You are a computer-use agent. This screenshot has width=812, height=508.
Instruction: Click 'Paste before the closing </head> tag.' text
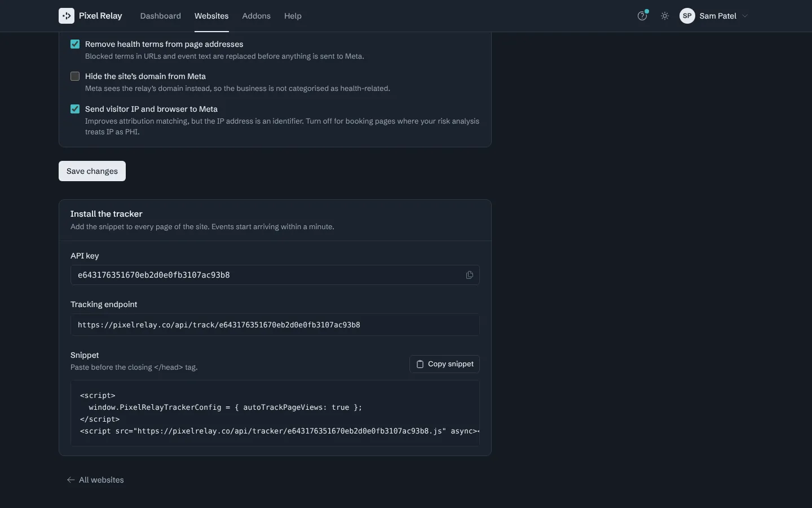pos(134,367)
